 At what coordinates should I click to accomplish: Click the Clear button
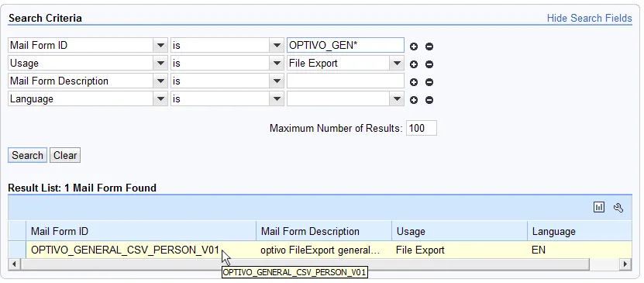click(65, 155)
